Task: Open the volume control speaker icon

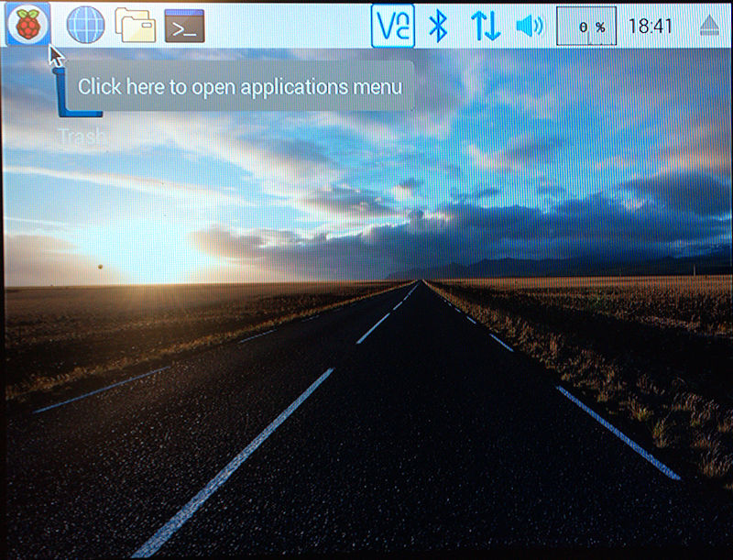Action: (x=530, y=26)
